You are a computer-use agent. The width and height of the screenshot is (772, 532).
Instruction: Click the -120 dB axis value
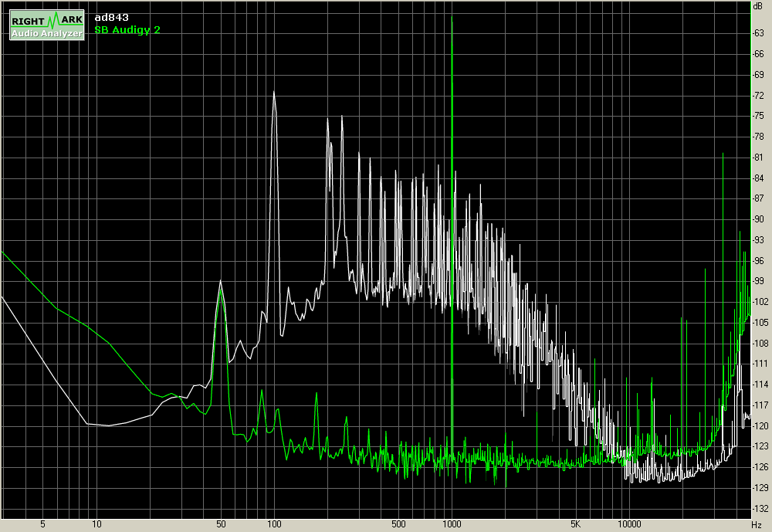click(x=760, y=425)
